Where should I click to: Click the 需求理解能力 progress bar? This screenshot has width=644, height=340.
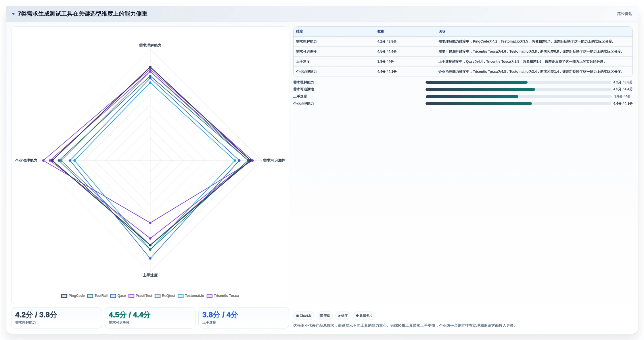(518, 82)
